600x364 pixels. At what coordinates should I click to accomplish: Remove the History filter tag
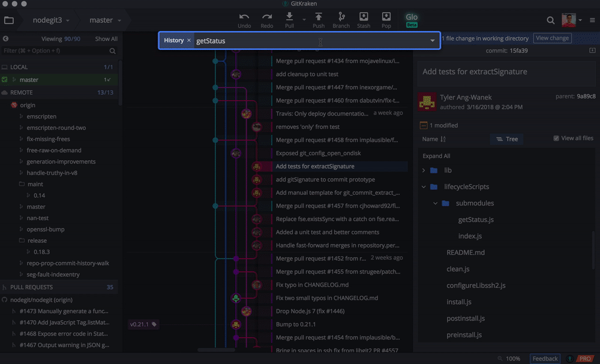pyautogui.click(x=188, y=40)
